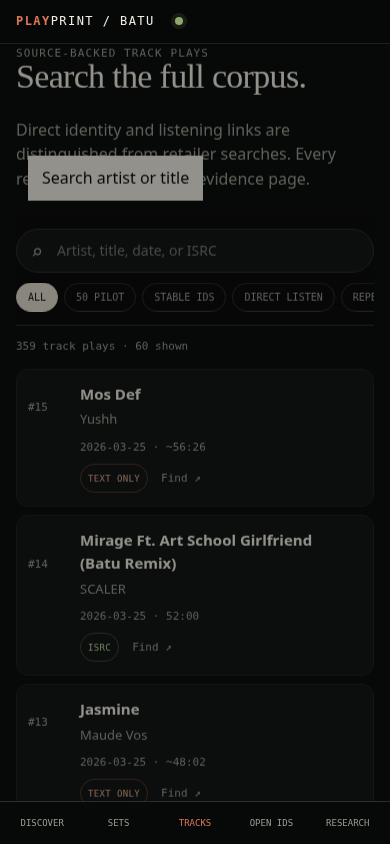Screen dimensions: 390x844
Task: Open Mirage Ft. Art School Girlfriend title
Action: click(x=196, y=552)
